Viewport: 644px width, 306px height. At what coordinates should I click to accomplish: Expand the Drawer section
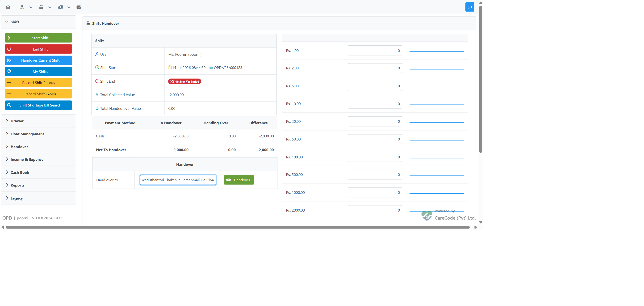38,121
